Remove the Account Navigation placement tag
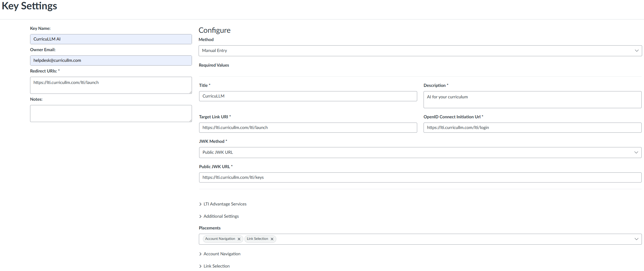 coord(239,239)
